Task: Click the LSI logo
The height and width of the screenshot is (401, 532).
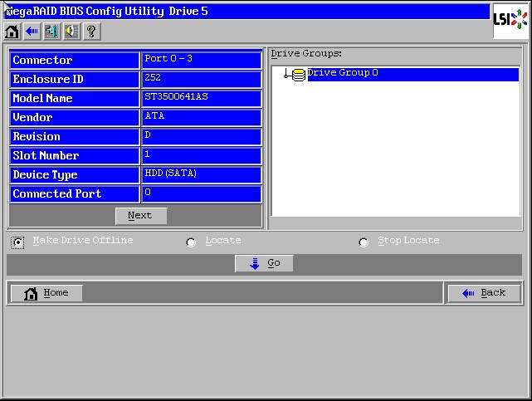Action: tap(510, 20)
